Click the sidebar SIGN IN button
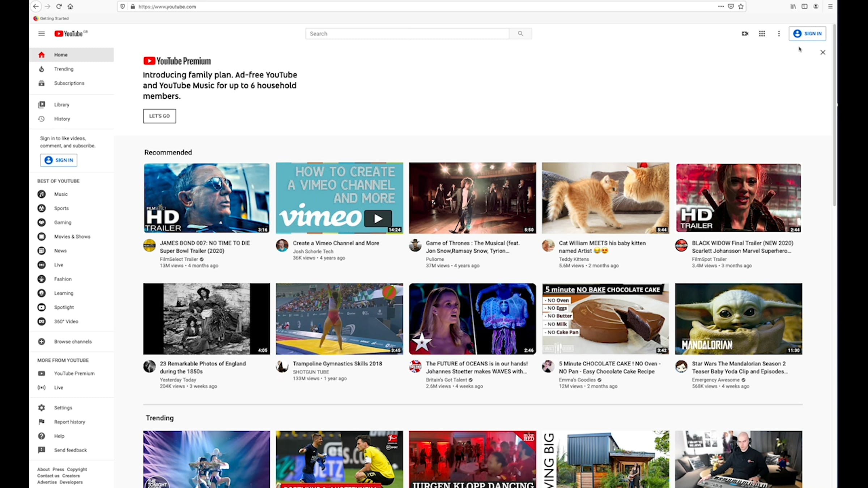 click(59, 160)
